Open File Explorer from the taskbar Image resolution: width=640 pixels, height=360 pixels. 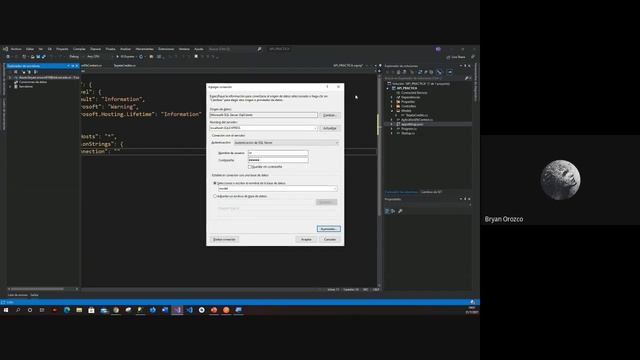tap(79, 310)
